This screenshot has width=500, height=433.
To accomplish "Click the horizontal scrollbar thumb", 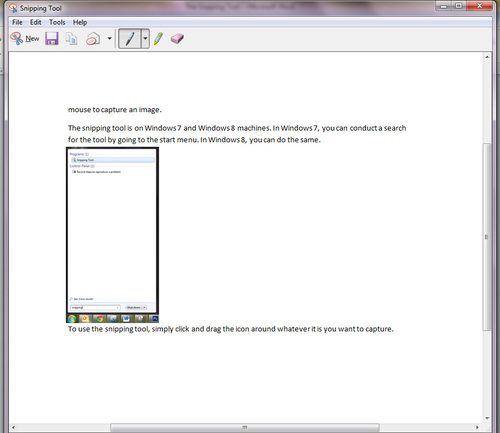I will [245, 427].
